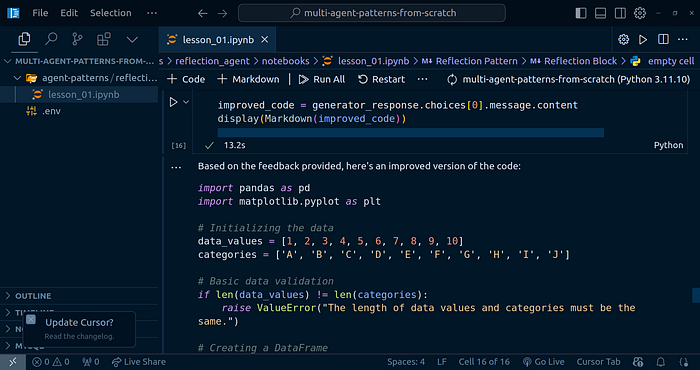Click the multi-agent-patterns-from-scratch search box
700x370 pixels.
tap(372, 13)
